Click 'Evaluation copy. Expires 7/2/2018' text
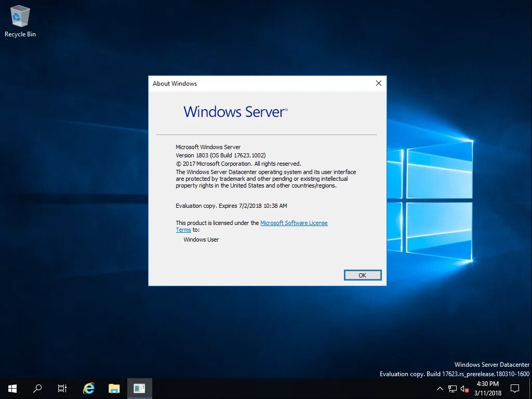This screenshot has width=532, height=399. [x=231, y=206]
